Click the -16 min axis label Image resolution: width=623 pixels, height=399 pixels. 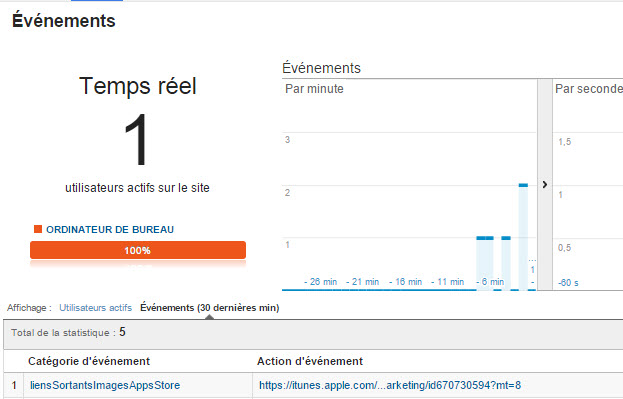coord(405,282)
